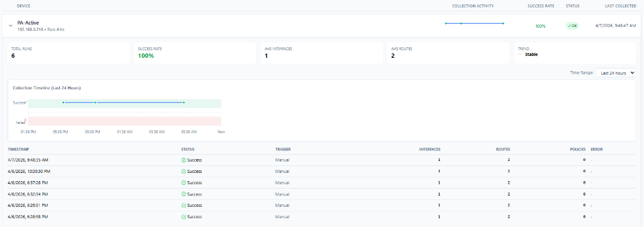Click success icon in 6:28:58 PM row

184,217
